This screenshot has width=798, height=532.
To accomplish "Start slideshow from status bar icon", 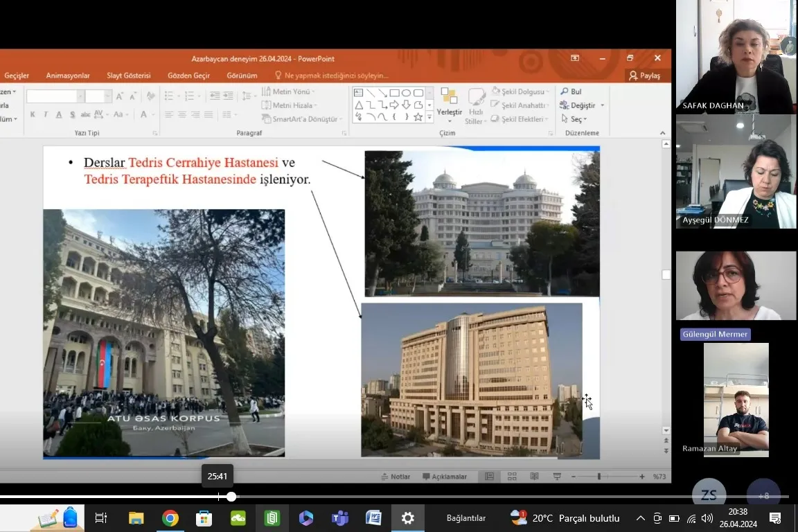I will tap(557, 477).
